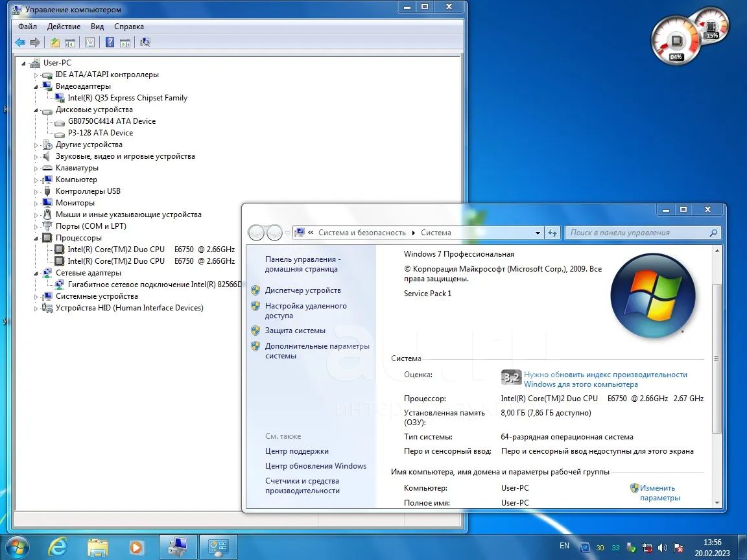Collapse the Сетевые адаптеры node
The height and width of the screenshot is (560, 747).
tap(36, 274)
